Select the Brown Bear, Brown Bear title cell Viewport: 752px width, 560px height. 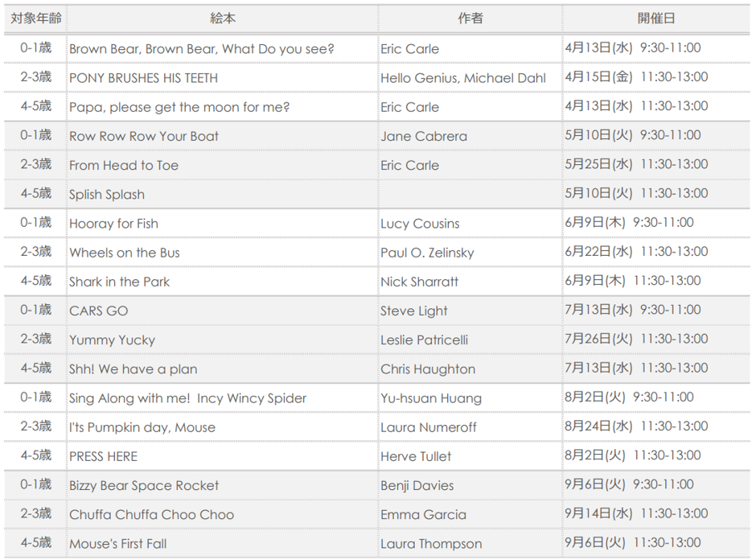[223, 48]
